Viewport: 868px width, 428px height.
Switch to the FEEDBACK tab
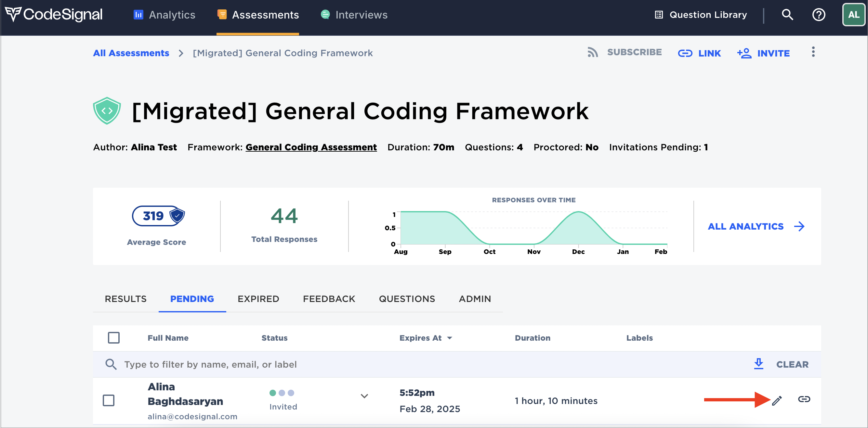click(x=329, y=298)
